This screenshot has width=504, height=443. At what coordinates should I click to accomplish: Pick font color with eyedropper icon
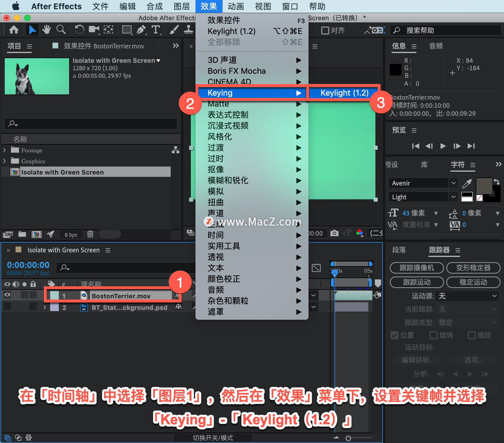(467, 183)
